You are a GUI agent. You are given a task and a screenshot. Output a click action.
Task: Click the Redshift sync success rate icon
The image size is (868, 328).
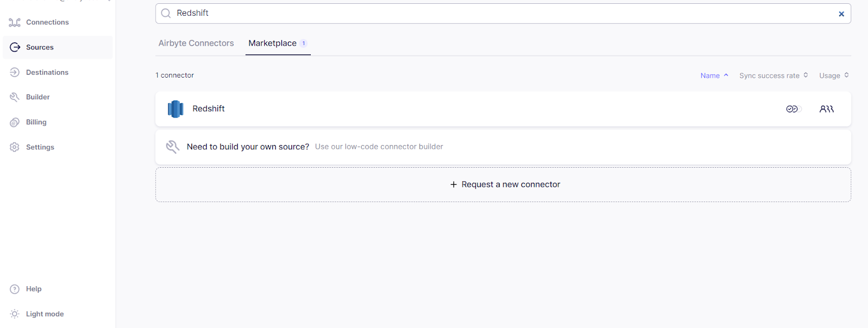tap(793, 109)
